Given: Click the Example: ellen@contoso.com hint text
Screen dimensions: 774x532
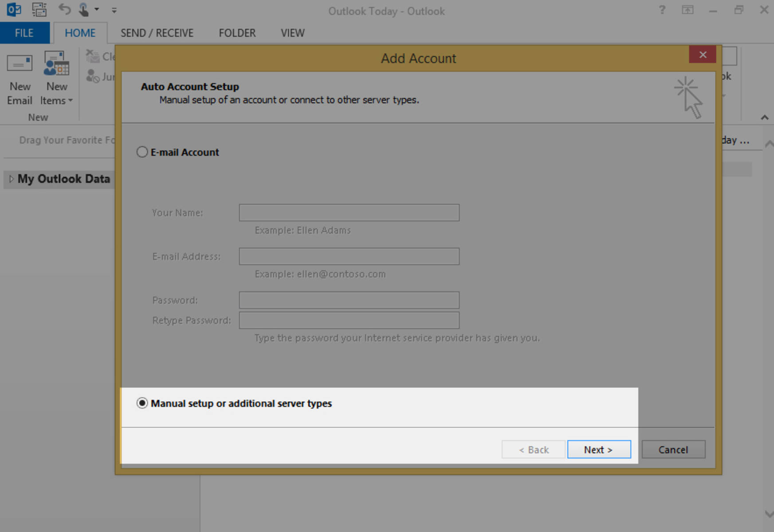Looking at the screenshot, I should coord(320,274).
